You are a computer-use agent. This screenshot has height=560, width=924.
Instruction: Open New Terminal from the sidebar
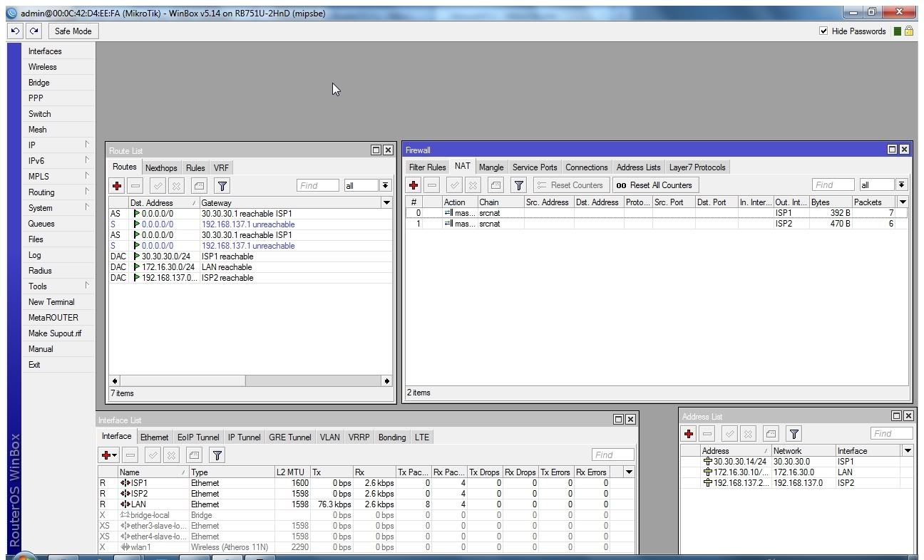[x=51, y=302]
